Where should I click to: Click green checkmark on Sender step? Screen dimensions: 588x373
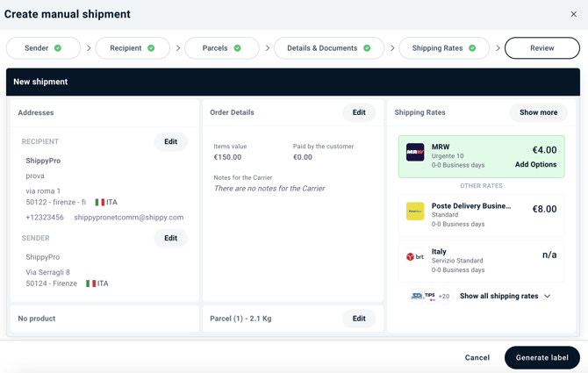[58, 48]
